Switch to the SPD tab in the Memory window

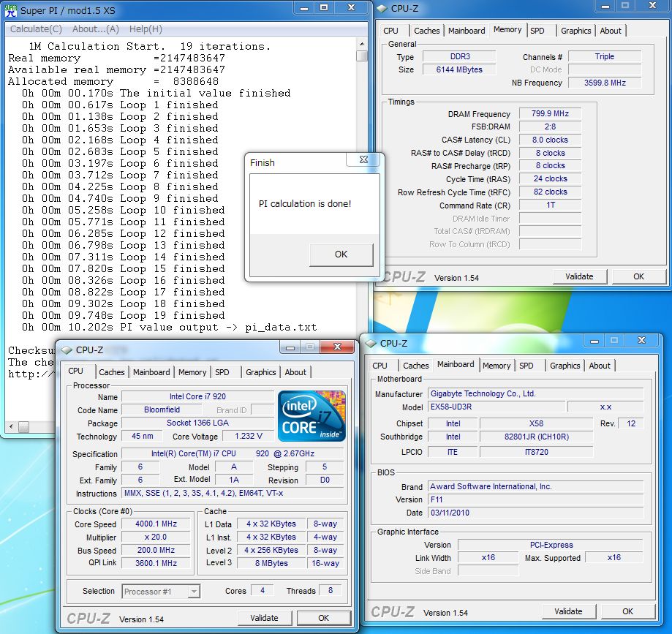[537, 31]
